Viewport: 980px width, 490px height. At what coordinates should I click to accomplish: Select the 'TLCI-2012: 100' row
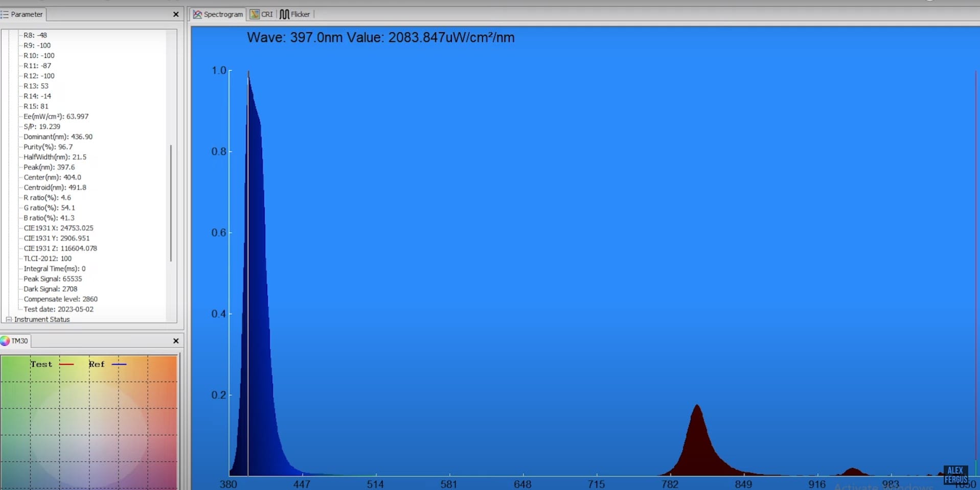[x=48, y=259]
